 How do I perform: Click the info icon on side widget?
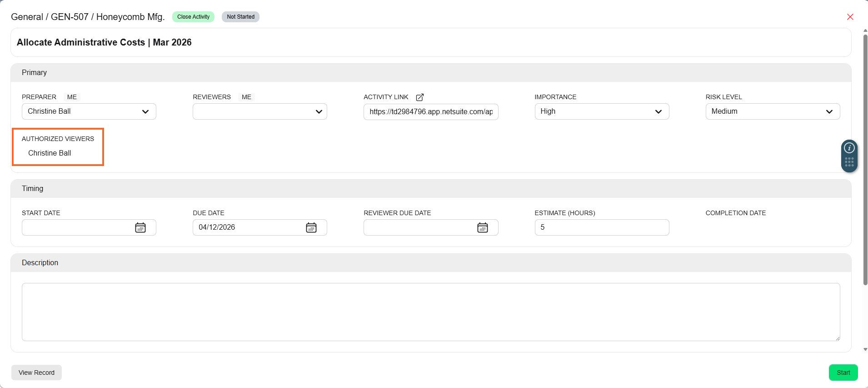[x=849, y=148]
